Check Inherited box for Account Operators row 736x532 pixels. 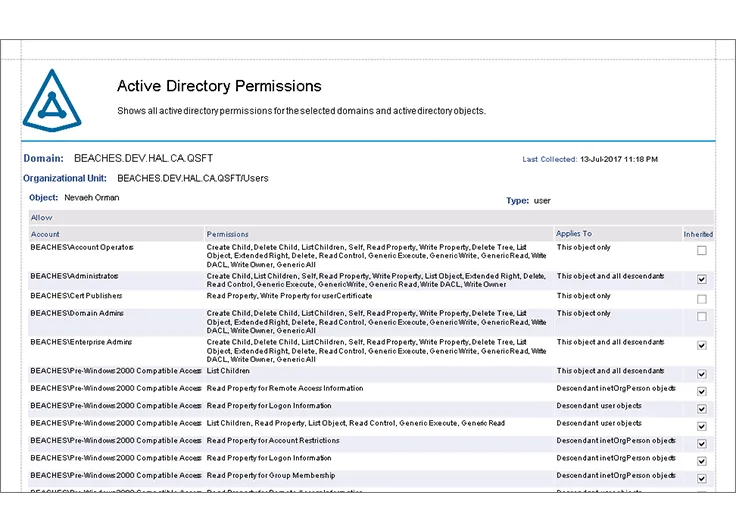(x=701, y=251)
